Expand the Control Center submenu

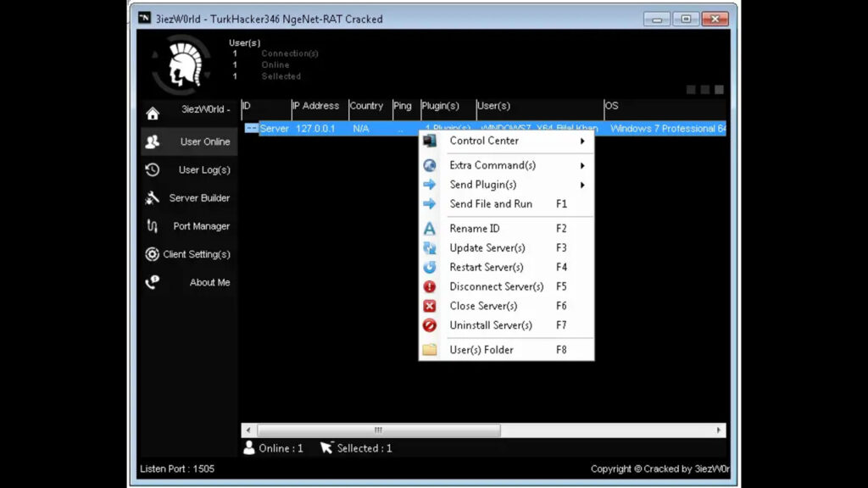507,141
